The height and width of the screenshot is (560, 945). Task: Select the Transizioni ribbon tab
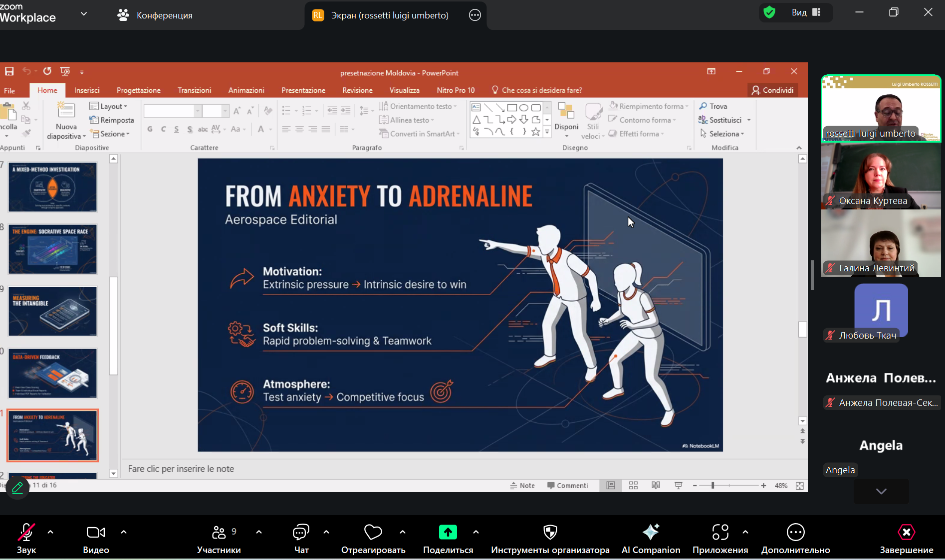pos(194,90)
